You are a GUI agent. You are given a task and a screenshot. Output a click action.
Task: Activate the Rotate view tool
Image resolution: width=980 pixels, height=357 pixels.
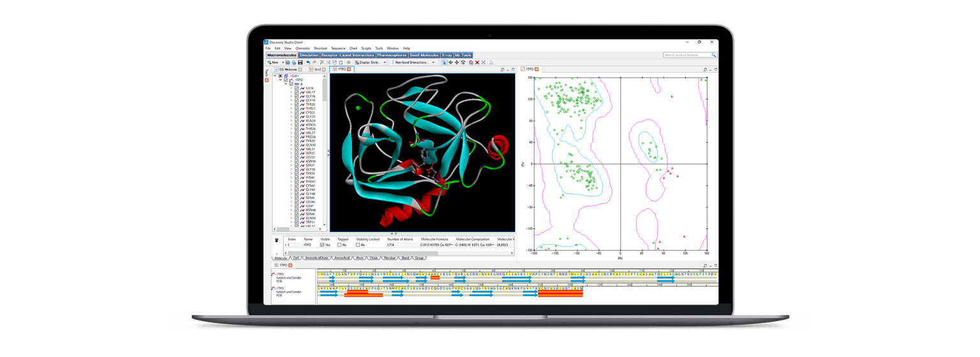(x=450, y=62)
